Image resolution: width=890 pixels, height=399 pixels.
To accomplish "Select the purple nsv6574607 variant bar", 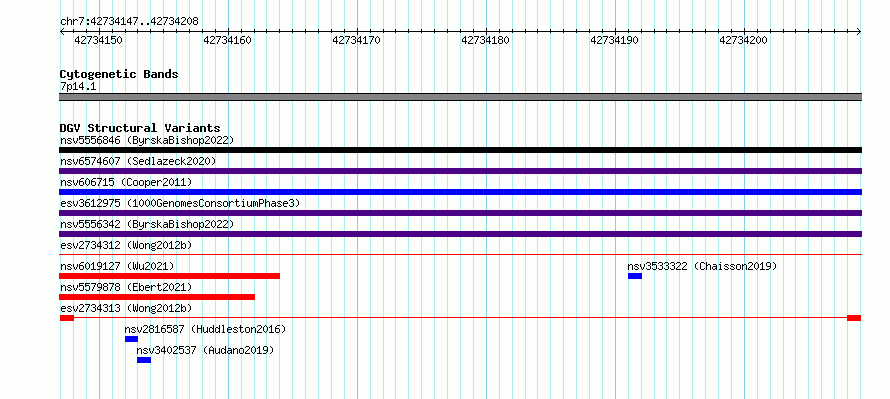I will click(460, 171).
